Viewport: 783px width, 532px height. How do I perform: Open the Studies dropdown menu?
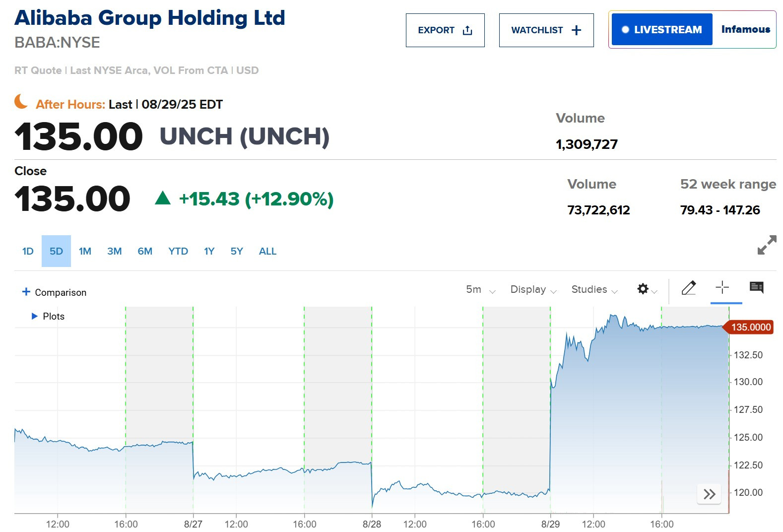[x=594, y=289]
